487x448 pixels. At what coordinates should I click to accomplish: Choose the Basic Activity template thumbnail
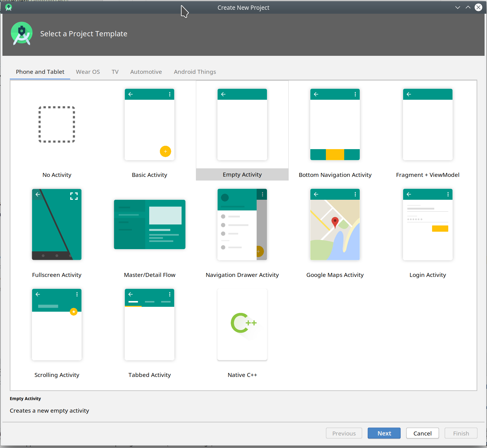click(150, 124)
